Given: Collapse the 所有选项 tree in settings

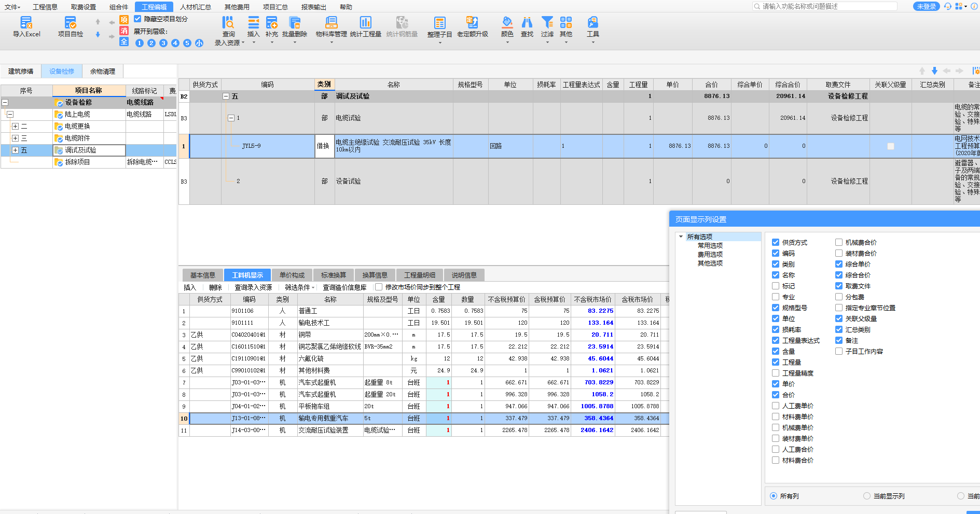Looking at the screenshot, I should click(x=681, y=237).
